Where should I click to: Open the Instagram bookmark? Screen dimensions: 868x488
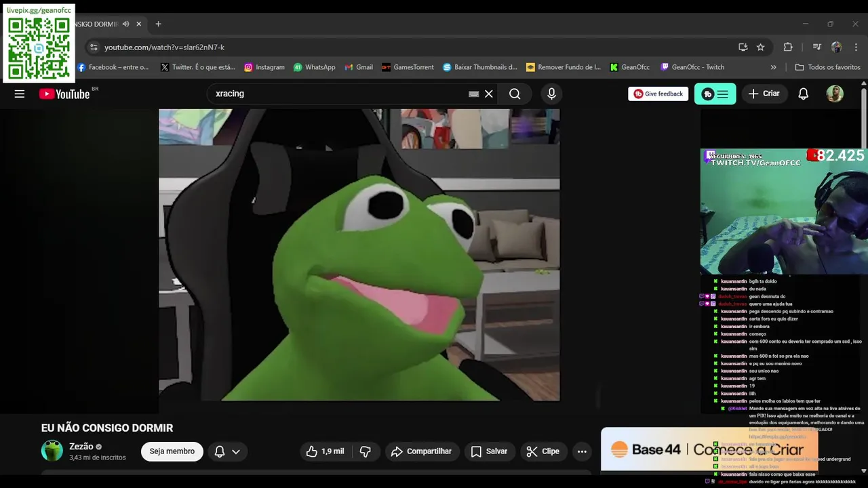264,67
